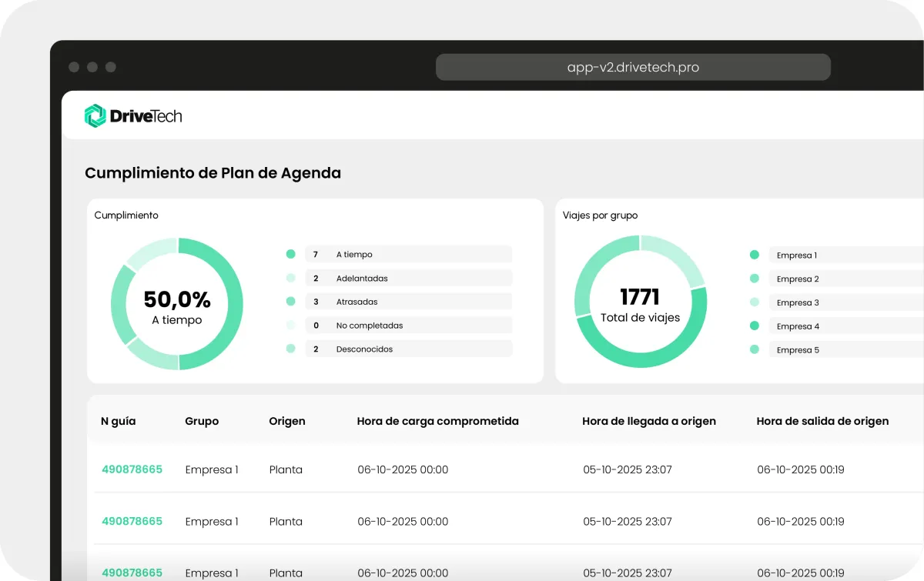Select 'Empresa 4' in Viajes por grupo legend
Image resolution: width=924 pixels, height=581 pixels.
[846, 326]
